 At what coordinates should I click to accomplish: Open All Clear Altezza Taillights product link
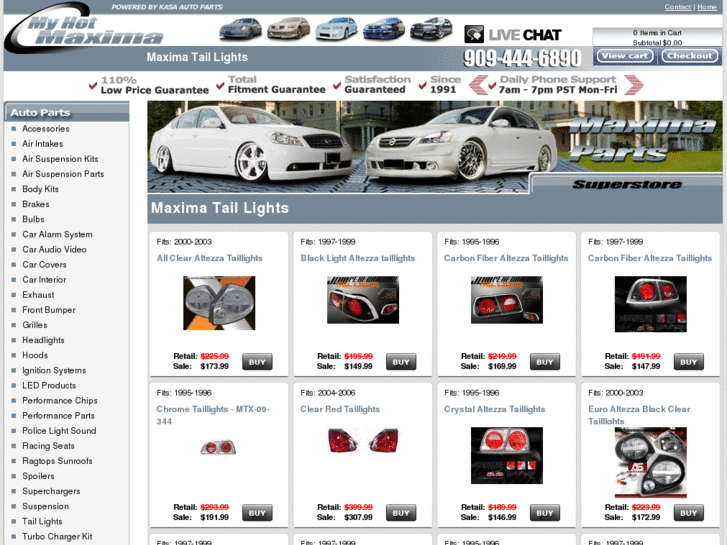[x=210, y=258]
